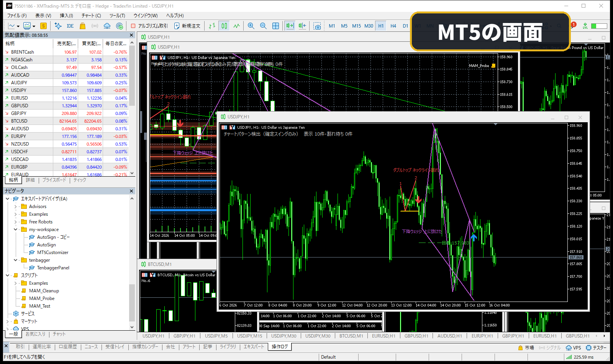Select the MAM_Probe script

tap(41, 298)
